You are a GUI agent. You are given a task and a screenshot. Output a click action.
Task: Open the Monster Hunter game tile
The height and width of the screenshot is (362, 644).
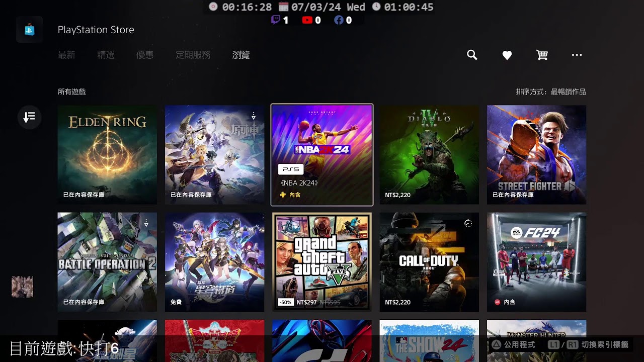click(x=536, y=341)
